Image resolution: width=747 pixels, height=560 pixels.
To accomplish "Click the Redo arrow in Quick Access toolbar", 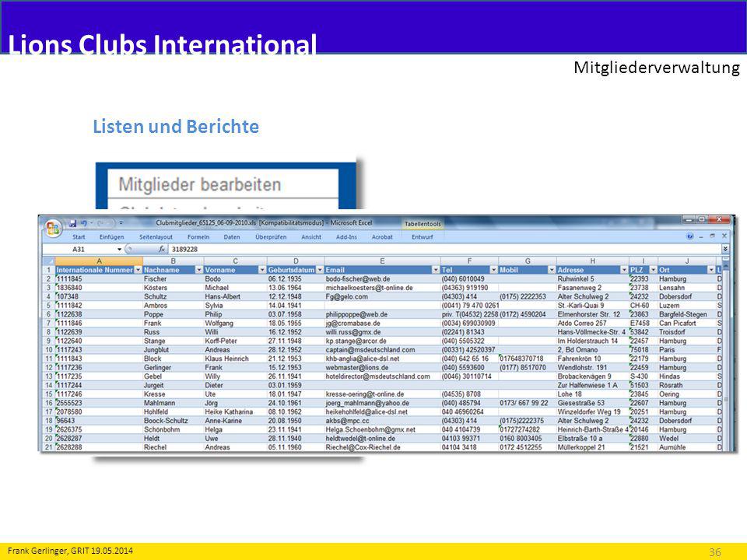I will pos(101,223).
